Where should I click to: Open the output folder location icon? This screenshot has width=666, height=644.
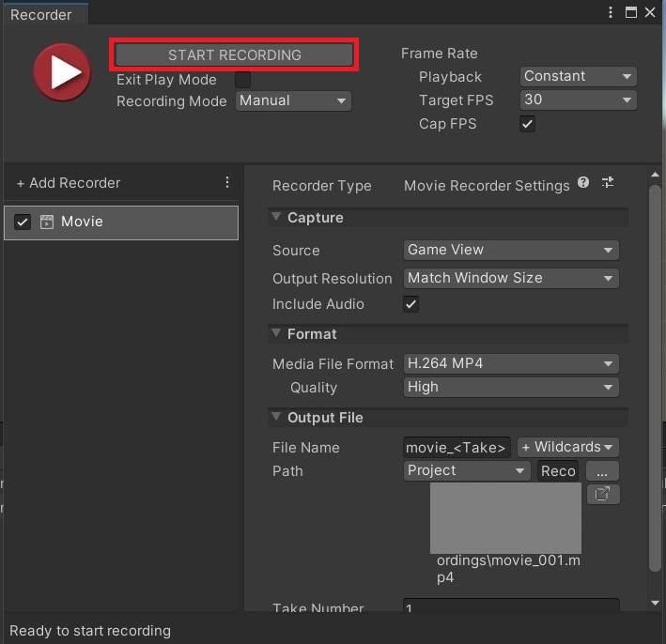[x=603, y=494]
